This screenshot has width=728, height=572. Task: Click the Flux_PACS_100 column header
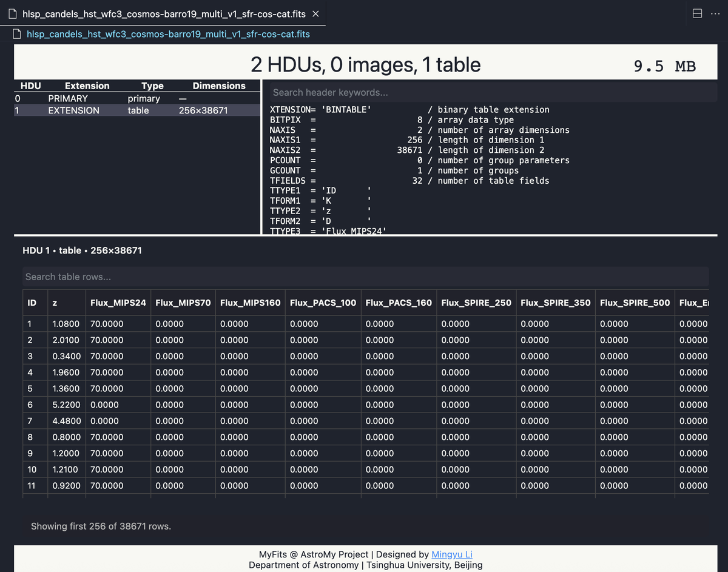[x=323, y=303]
